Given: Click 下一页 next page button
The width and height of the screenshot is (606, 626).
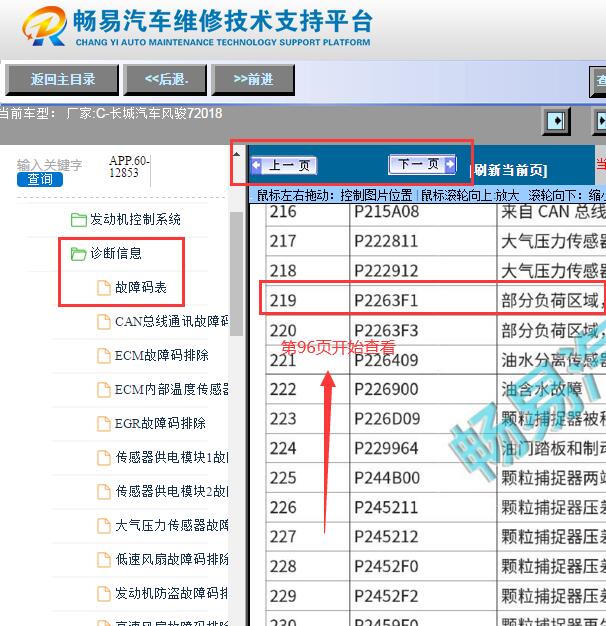Looking at the screenshot, I should tap(422, 164).
